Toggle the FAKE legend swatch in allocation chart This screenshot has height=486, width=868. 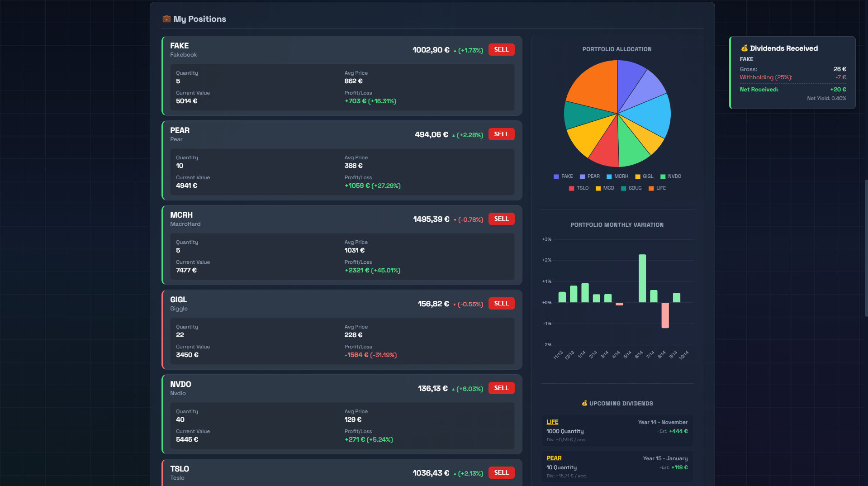[556, 176]
